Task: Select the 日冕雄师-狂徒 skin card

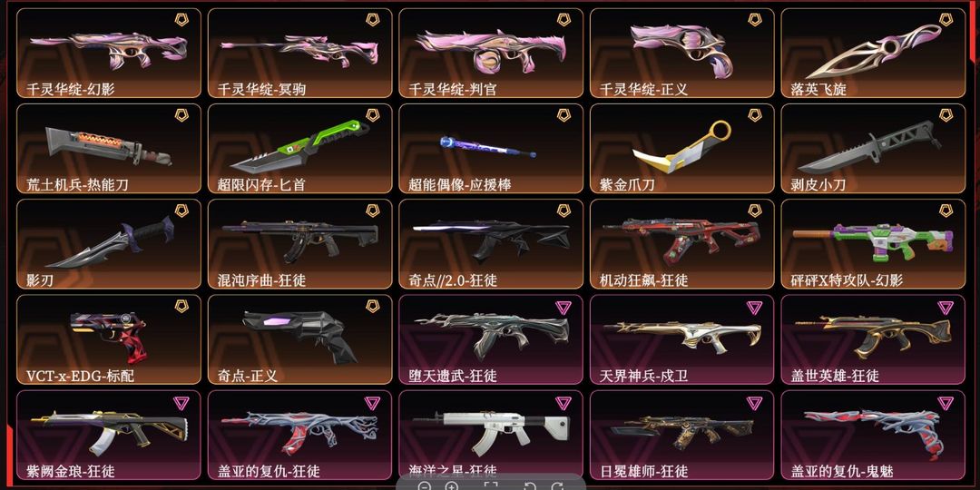Action: pos(681,436)
